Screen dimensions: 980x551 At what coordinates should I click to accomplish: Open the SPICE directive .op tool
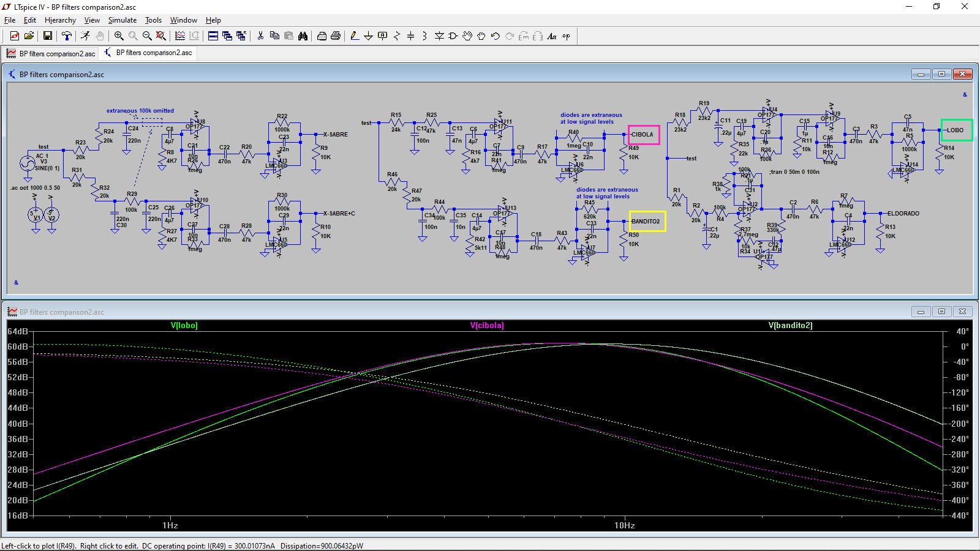[x=566, y=36]
